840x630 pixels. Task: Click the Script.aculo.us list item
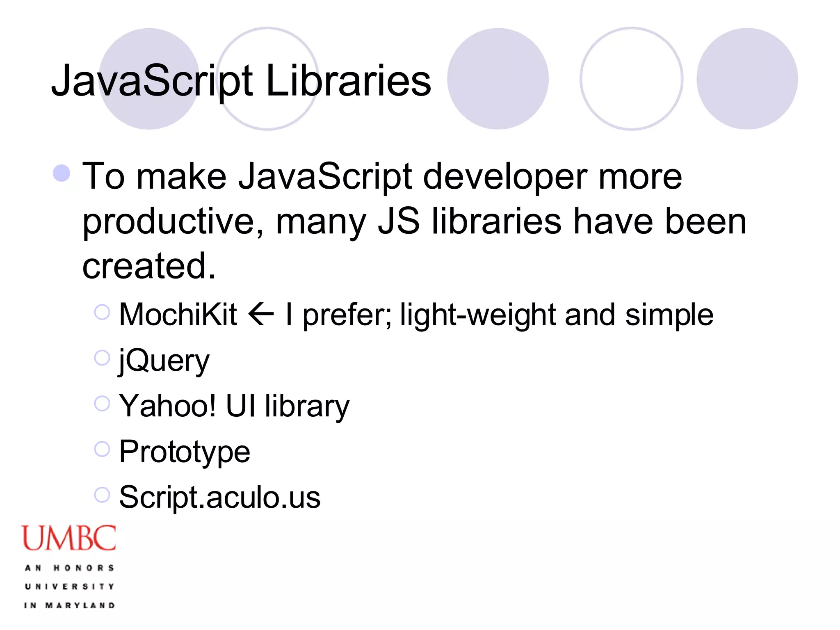point(220,497)
